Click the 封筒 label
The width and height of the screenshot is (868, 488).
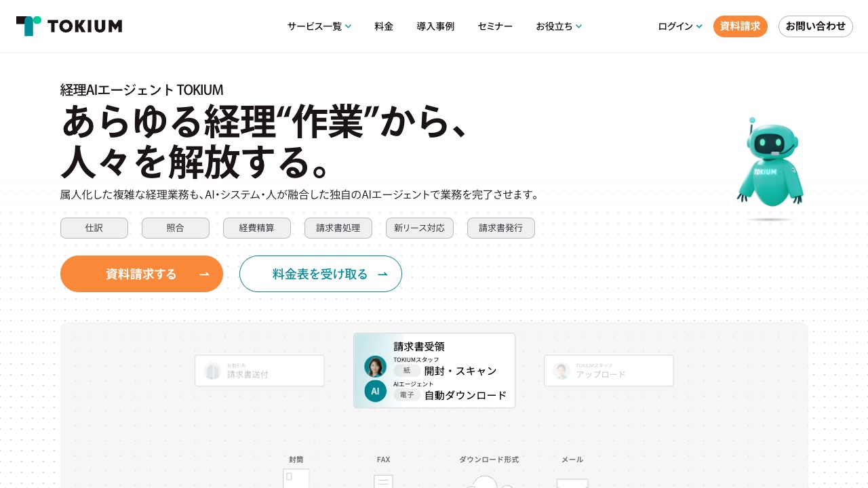pyautogui.click(x=296, y=460)
